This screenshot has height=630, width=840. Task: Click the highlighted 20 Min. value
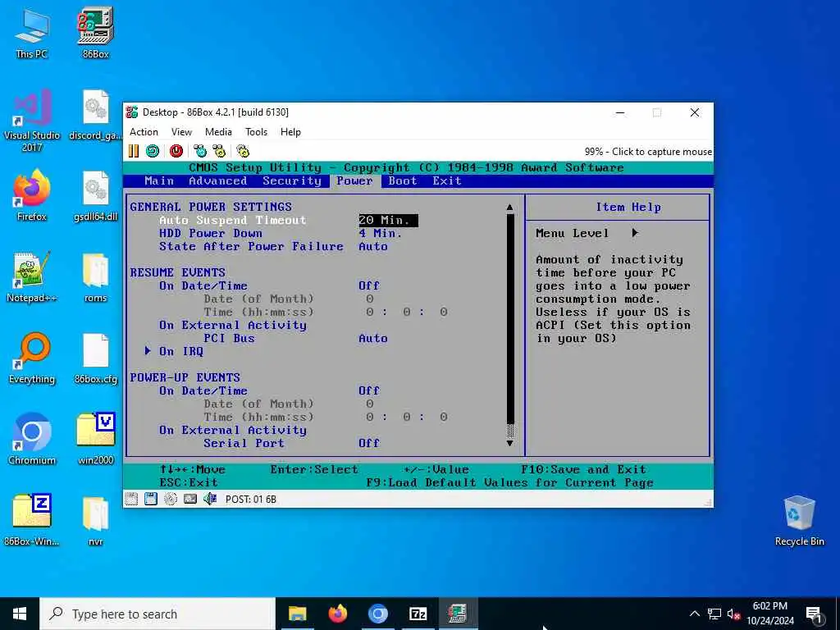388,220
